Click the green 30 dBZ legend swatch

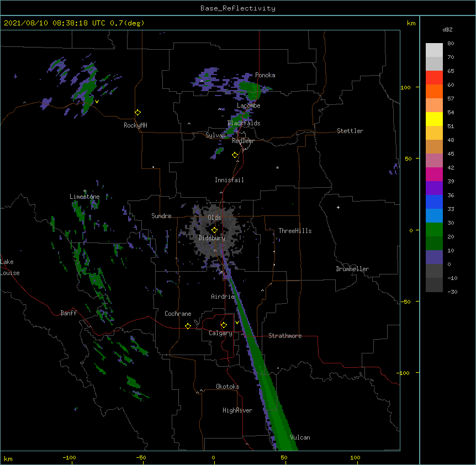[434, 230]
